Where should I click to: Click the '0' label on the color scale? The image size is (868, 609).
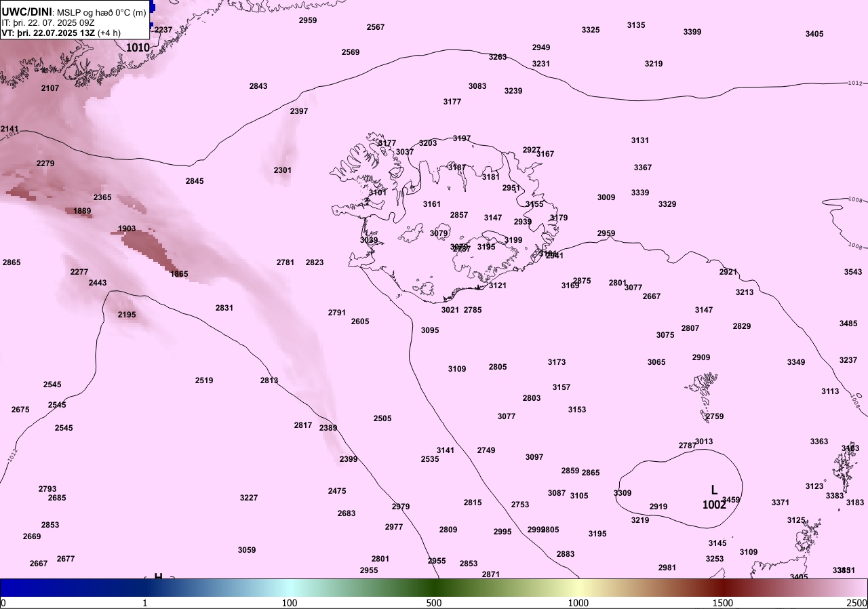tap(3, 603)
